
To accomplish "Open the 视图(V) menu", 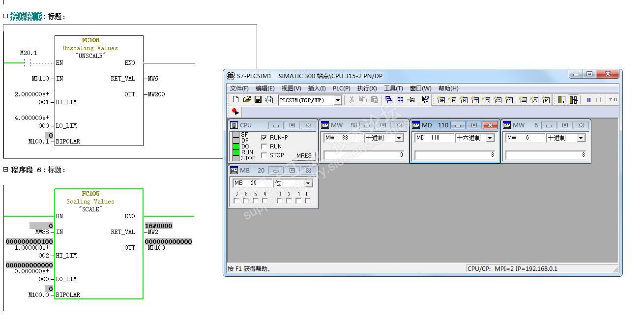I will (291, 88).
